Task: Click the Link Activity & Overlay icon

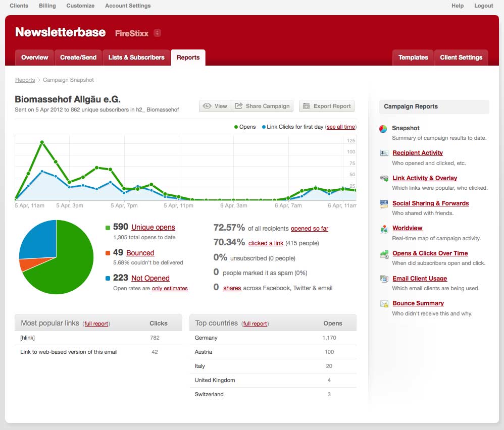Action: 384,178
